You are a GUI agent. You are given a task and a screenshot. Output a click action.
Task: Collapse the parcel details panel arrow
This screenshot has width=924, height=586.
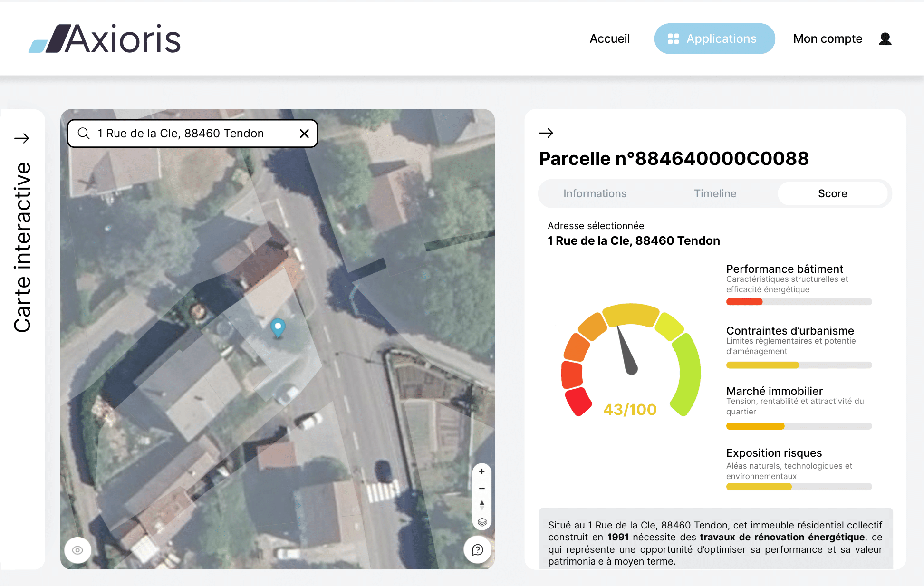(546, 133)
